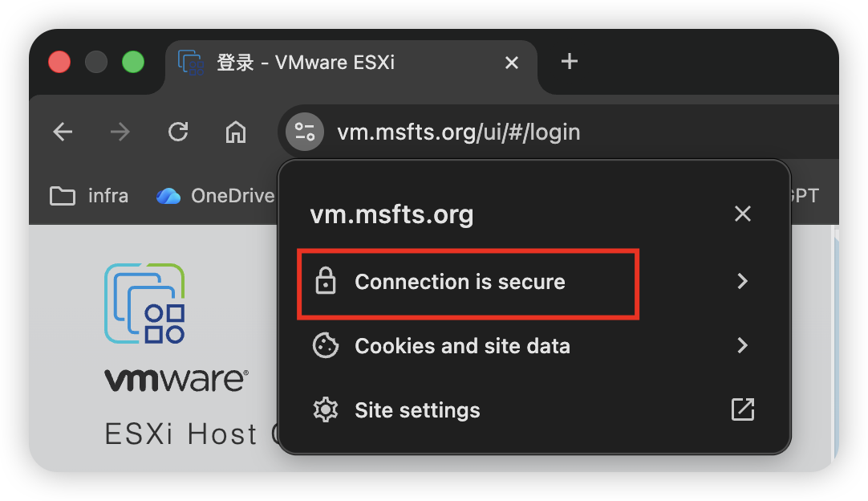Click the external link icon beside Site settings
This screenshot has width=868, height=501.
[743, 409]
